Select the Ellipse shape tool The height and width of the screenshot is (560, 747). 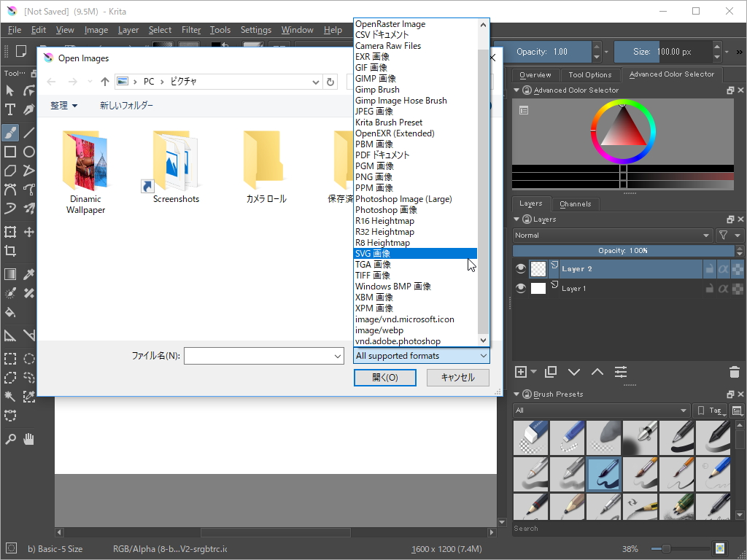coord(29,152)
